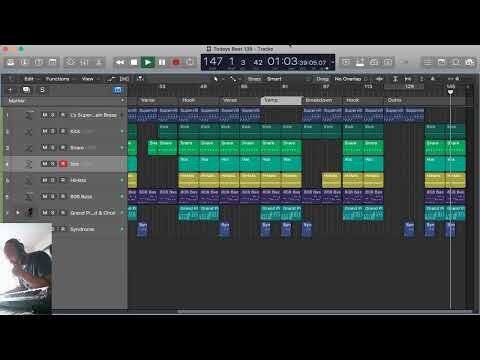
Task: Add a marker with Marker plus button
Action: point(122,100)
